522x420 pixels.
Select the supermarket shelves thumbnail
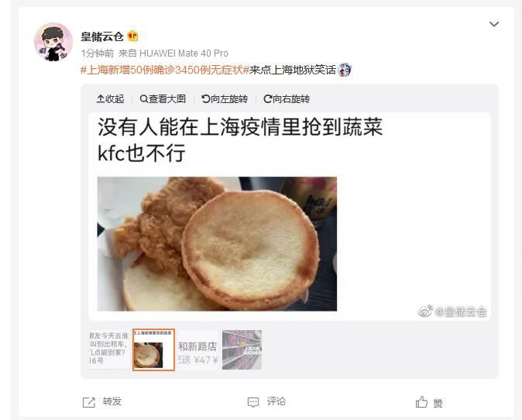coord(242,349)
